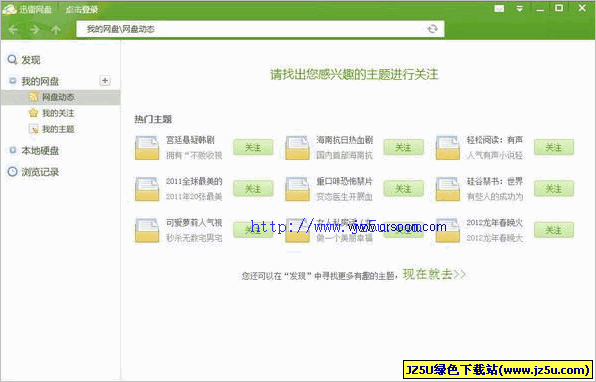Follow the 2011全球最美的 topic with 关注

tap(253, 189)
